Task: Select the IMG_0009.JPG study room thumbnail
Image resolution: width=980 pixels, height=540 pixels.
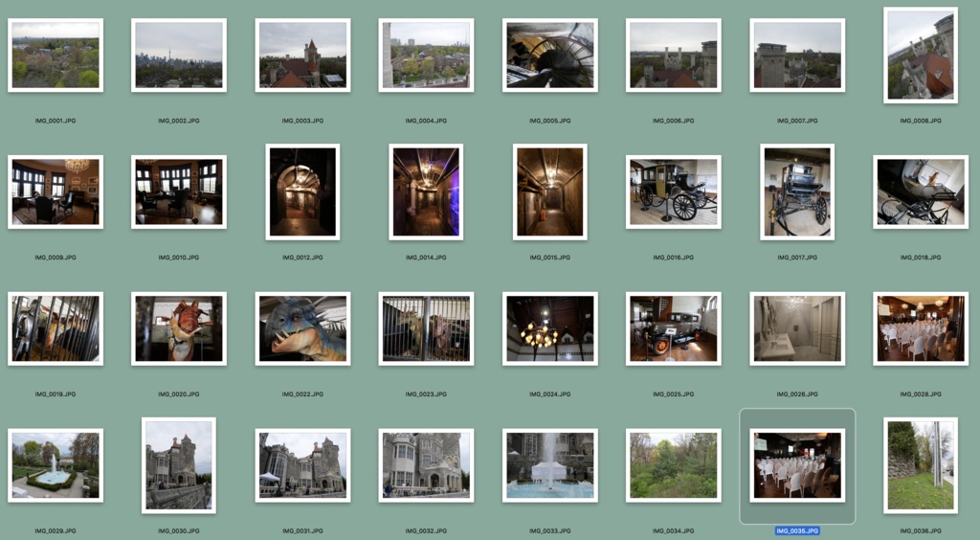Action: pos(56,191)
